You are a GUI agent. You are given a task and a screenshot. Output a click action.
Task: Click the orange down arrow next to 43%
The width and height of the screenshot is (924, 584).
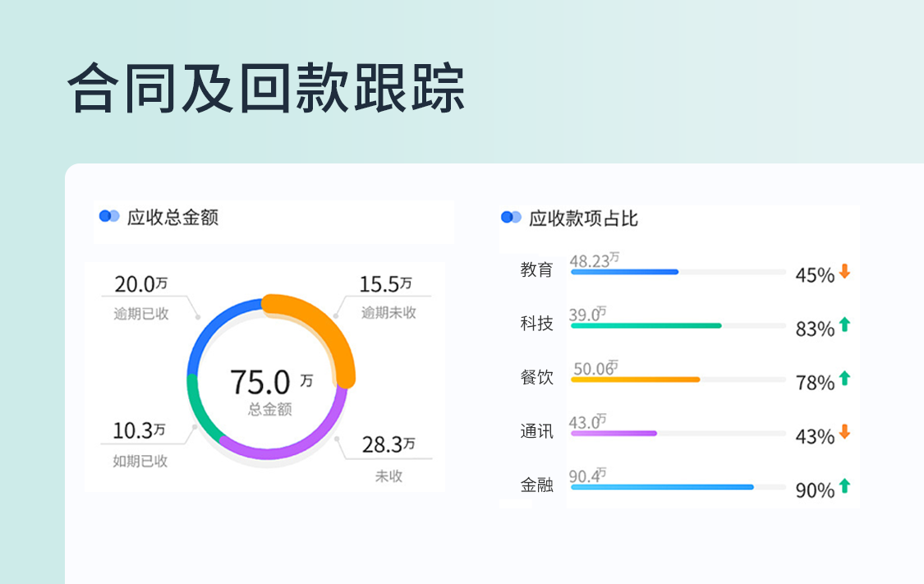[x=843, y=433]
